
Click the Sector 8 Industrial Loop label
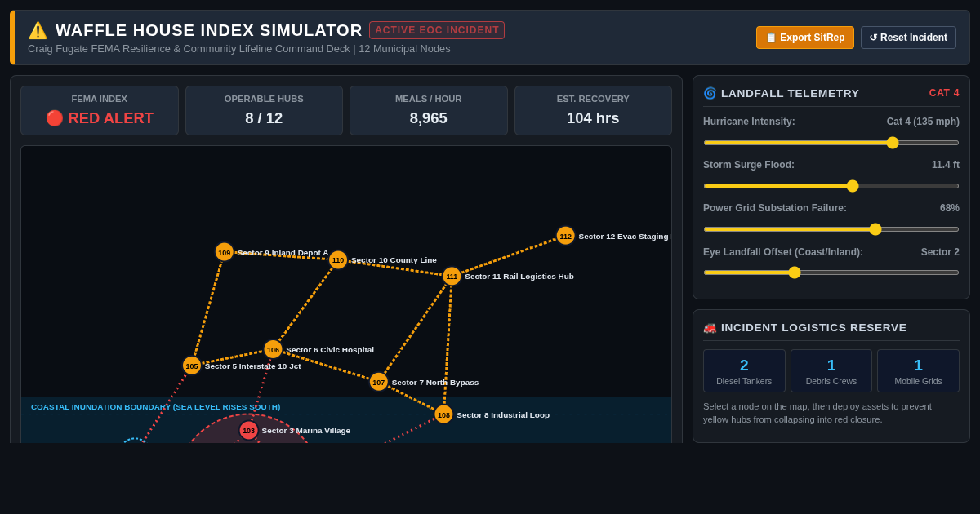point(503,415)
